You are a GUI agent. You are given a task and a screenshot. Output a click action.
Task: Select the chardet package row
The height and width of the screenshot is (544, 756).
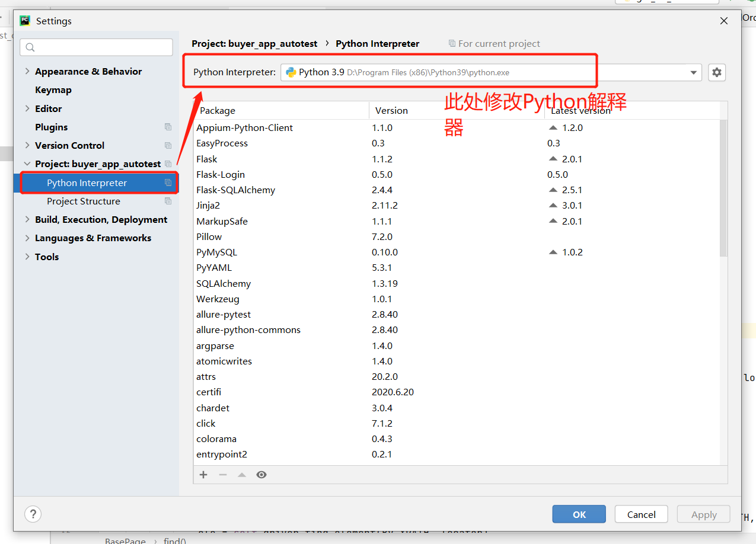click(457, 408)
